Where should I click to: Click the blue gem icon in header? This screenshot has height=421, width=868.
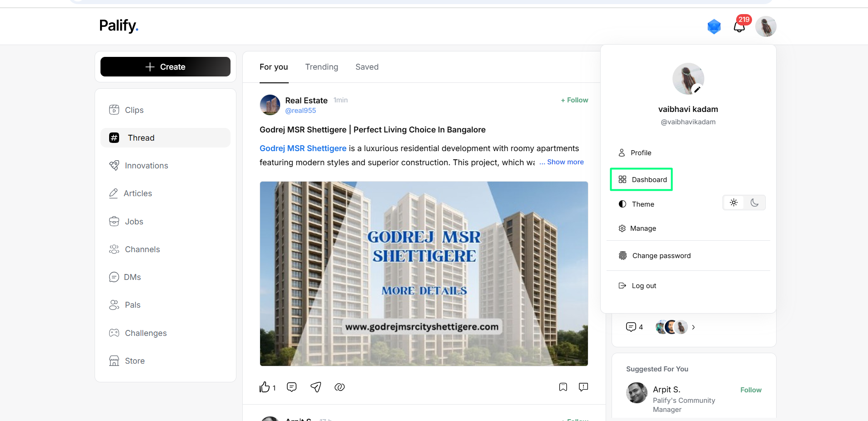point(714,26)
